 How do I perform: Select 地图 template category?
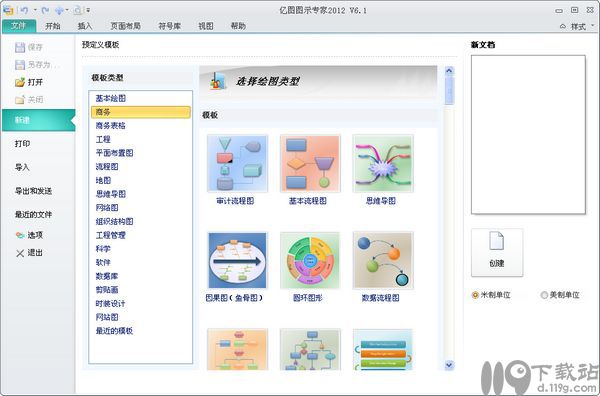pyautogui.click(x=103, y=180)
